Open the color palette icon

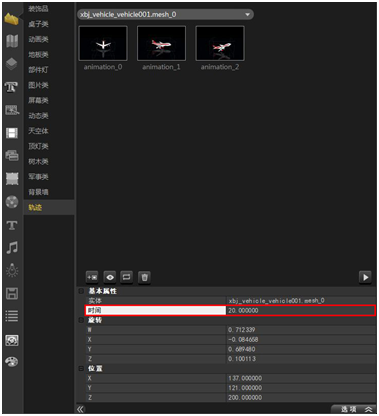pyautogui.click(x=12, y=362)
